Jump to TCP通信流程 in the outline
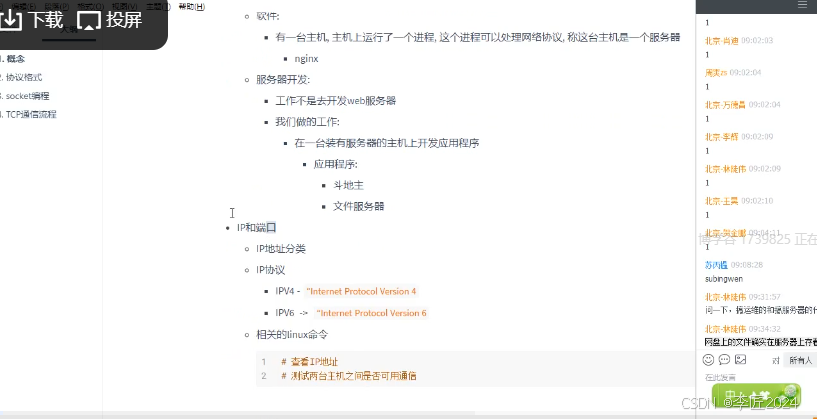The width and height of the screenshot is (817, 419). (x=29, y=114)
